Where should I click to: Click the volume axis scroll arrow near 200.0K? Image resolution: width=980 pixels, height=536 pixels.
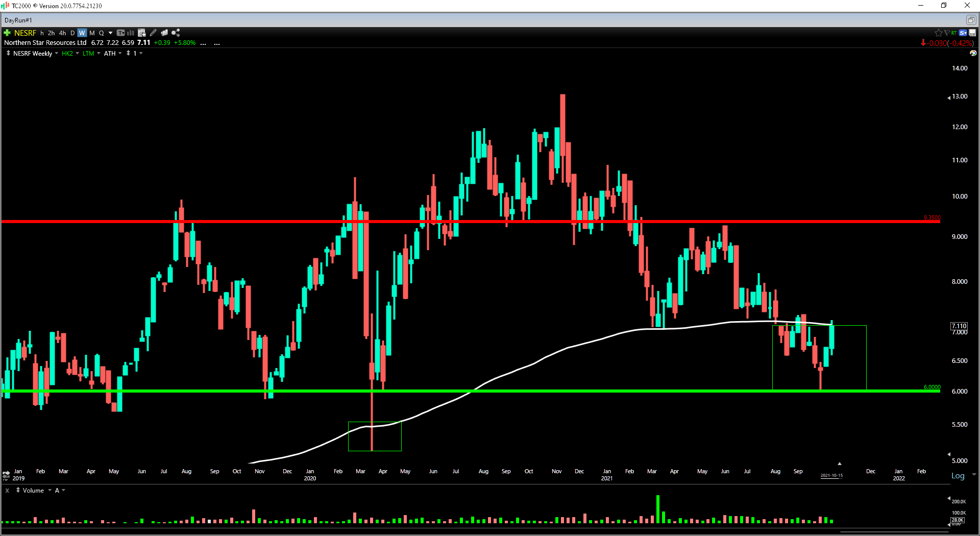[x=949, y=498]
